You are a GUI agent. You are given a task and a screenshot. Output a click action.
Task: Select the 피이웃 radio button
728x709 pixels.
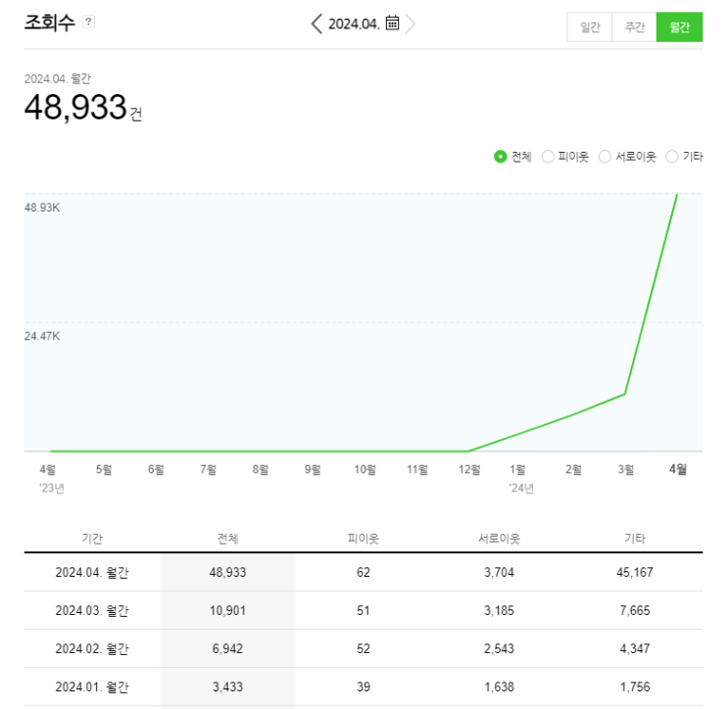tap(548, 157)
